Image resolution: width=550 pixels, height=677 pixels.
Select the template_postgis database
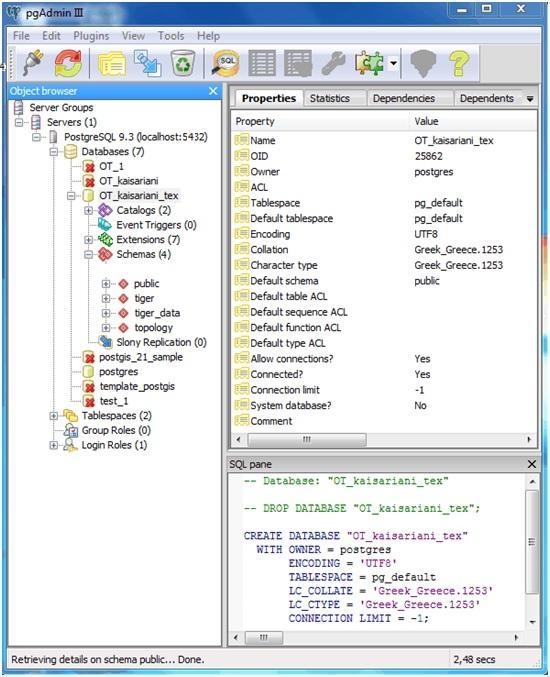(137, 386)
